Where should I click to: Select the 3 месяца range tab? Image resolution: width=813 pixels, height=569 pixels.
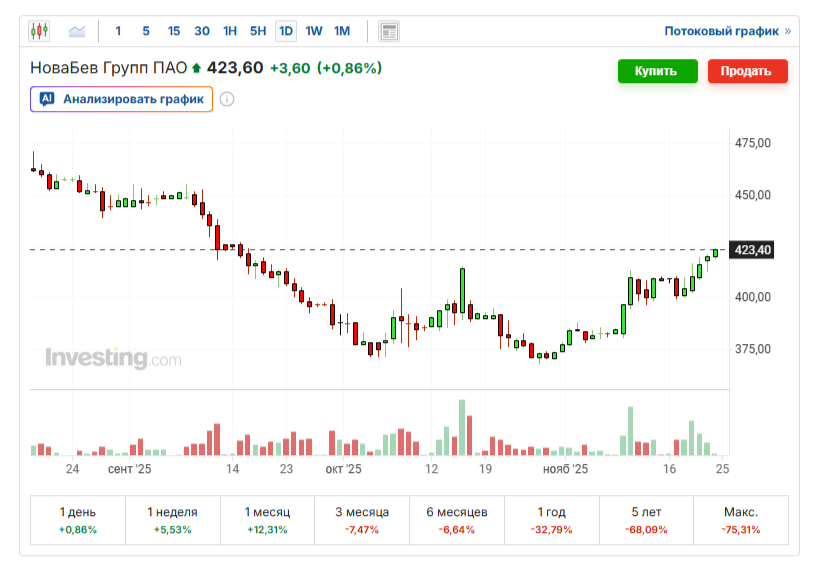[x=362, y=520]
